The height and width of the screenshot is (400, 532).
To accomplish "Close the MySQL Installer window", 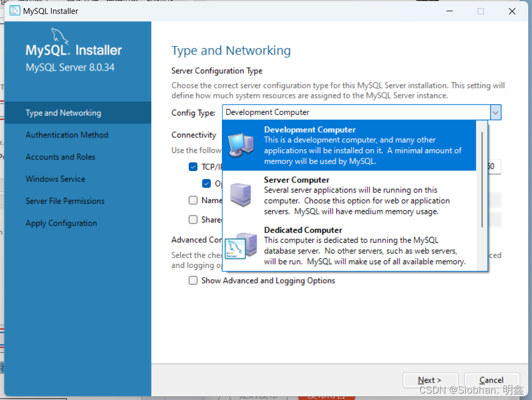I will (512, 11).
